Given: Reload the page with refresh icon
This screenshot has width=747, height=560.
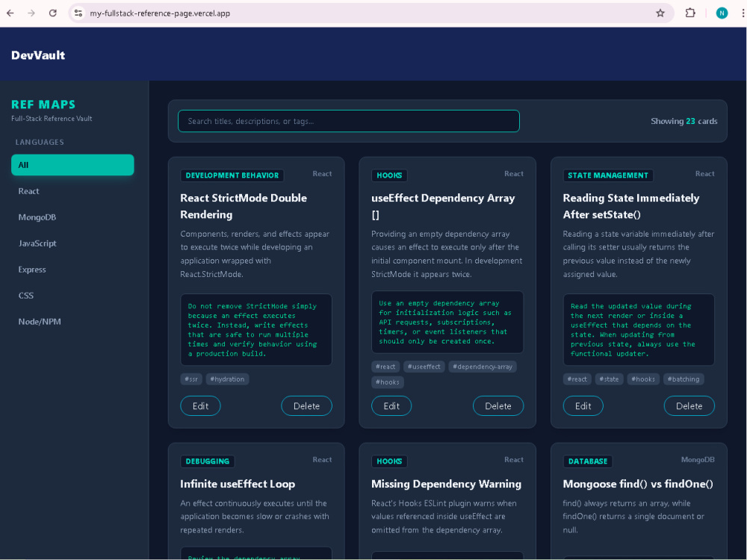Looking at the screenshot, I should (x=53, y=13).
